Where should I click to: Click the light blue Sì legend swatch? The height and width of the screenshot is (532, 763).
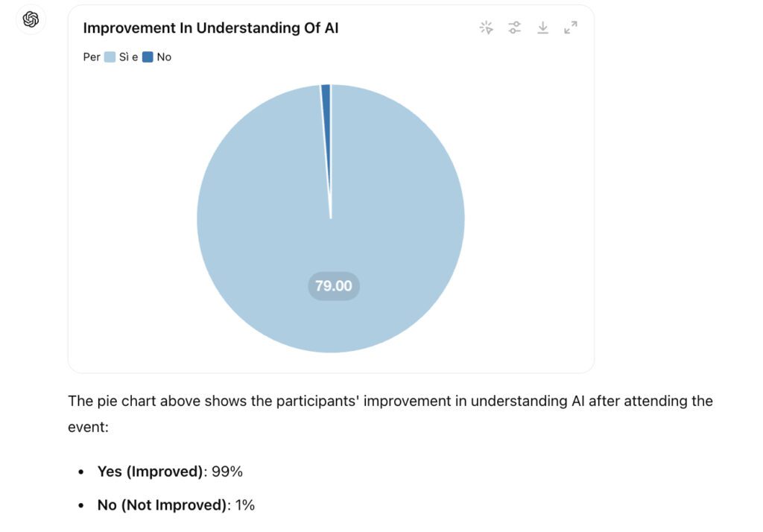click(110, 57)
